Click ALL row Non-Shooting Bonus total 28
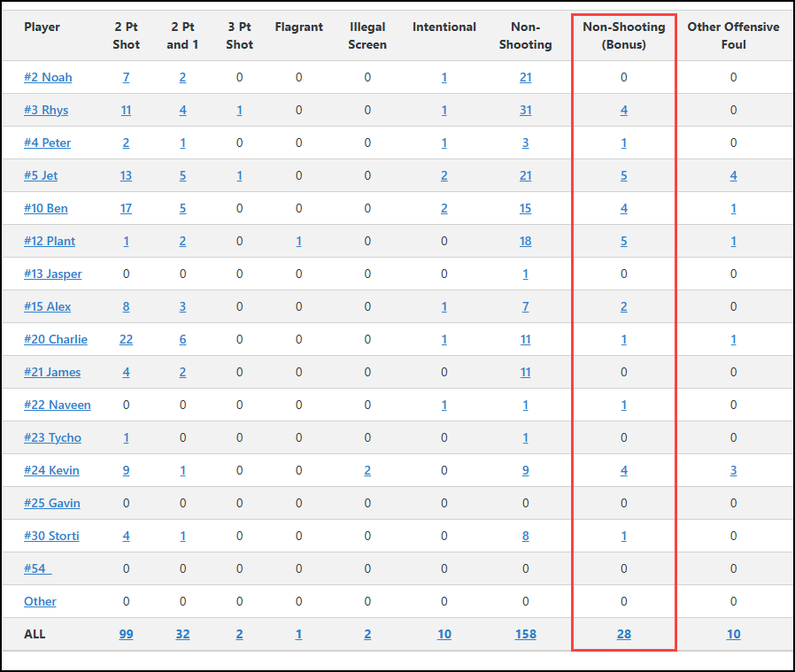Viewport: 795px width, 672px height. (623, 634)
